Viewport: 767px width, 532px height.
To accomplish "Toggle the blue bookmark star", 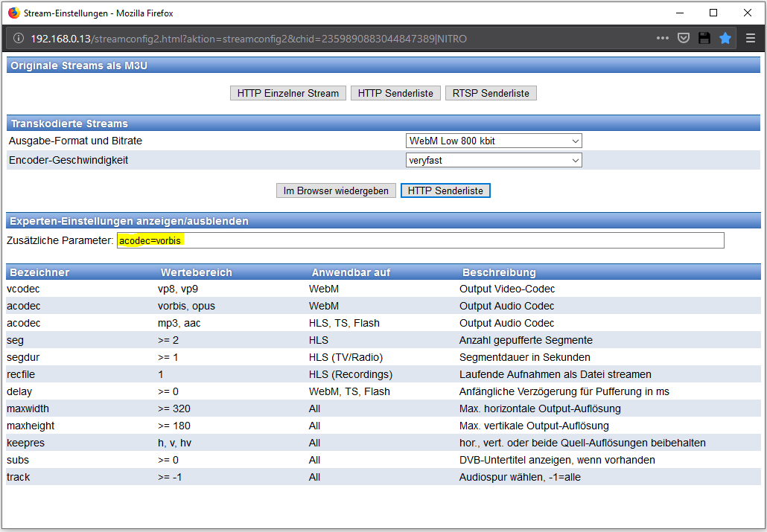I will coord(725,39).
